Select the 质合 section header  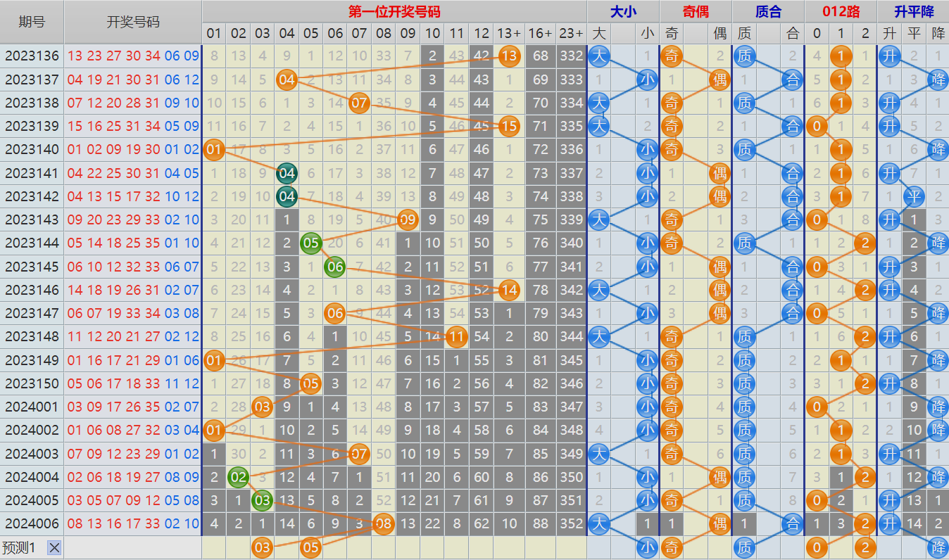768,11
